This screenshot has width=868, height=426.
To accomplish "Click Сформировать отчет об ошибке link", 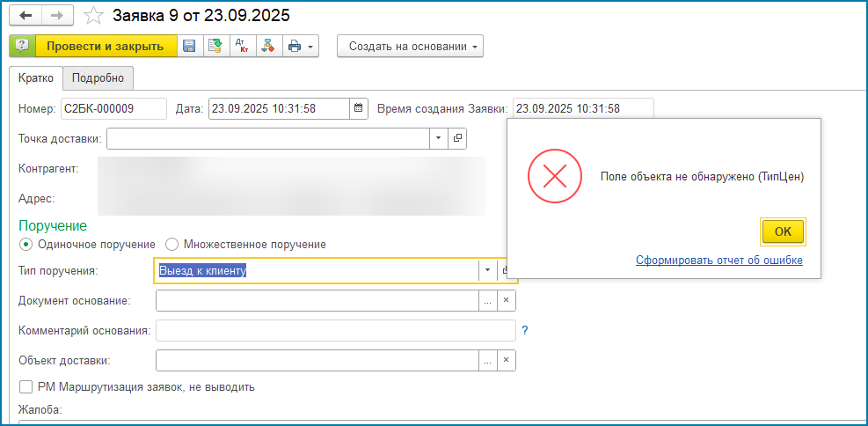I will tap(718, 261).
